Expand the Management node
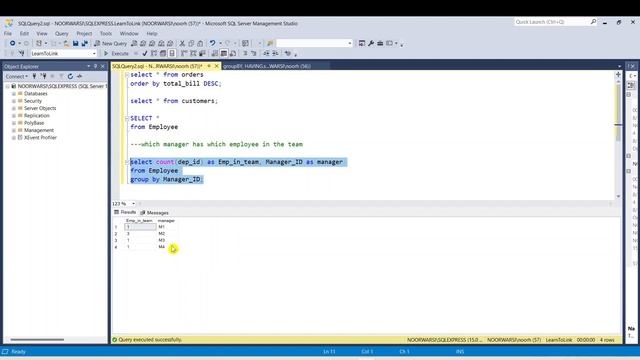This screenshot has height=360, width=640. [14, 131]
